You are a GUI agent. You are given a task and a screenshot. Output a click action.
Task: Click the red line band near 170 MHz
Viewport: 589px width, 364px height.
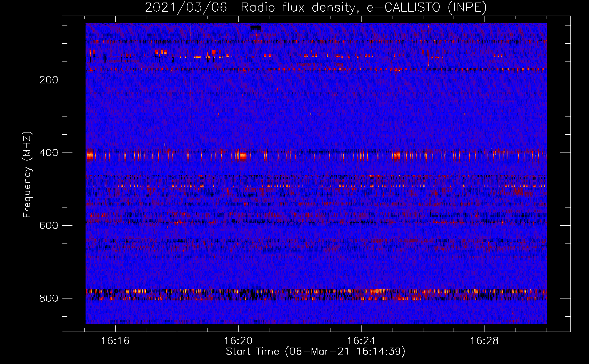tap(316, 69)
